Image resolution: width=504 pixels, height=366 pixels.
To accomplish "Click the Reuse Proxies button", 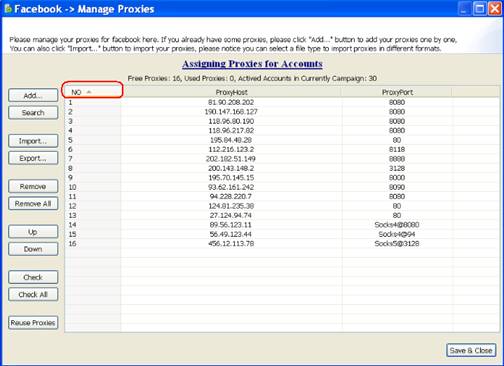I will (33, 323).
